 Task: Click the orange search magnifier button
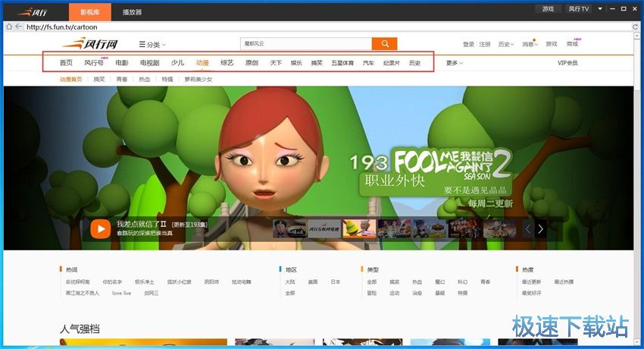coord(384,43)
